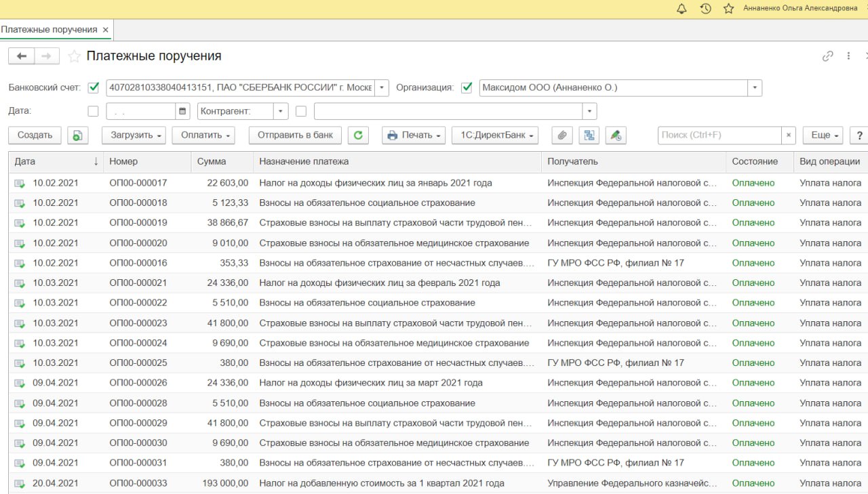The width and height of the screenshot is (868, 494).
Task: Open the Загрузить dropdown menu
Action: 134,135
